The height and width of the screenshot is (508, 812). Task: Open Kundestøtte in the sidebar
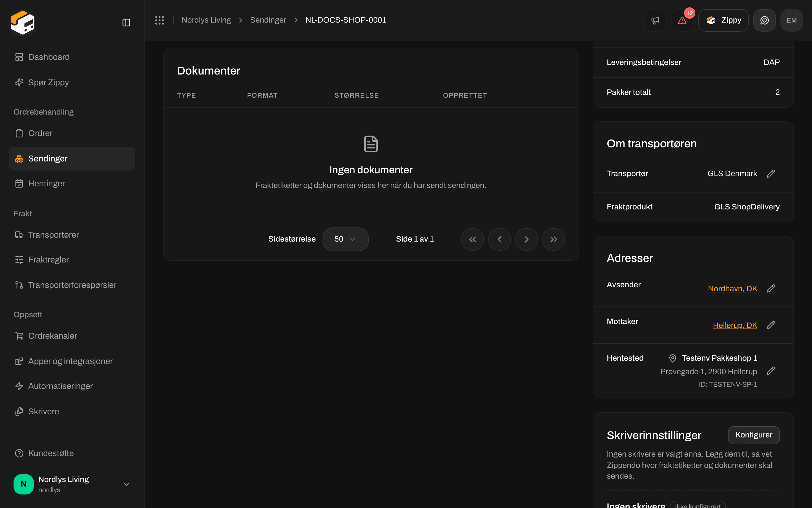tap(72, 453)
